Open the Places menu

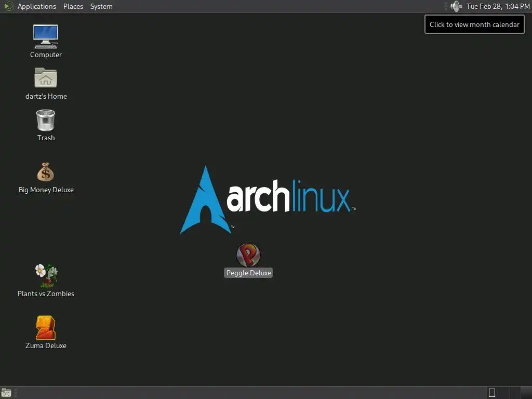pyautogui.click(x=73, y=6)
